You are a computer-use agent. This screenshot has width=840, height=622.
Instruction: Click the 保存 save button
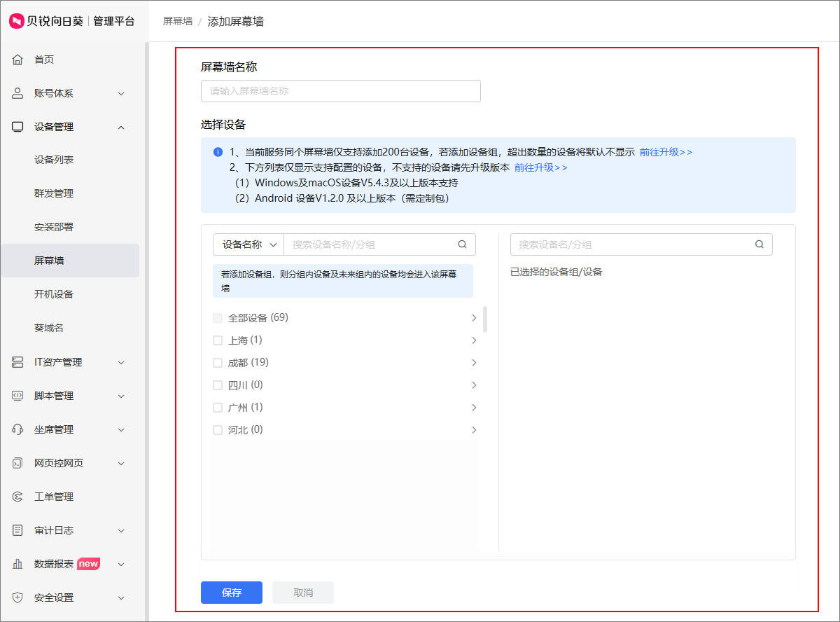[231, 592]
